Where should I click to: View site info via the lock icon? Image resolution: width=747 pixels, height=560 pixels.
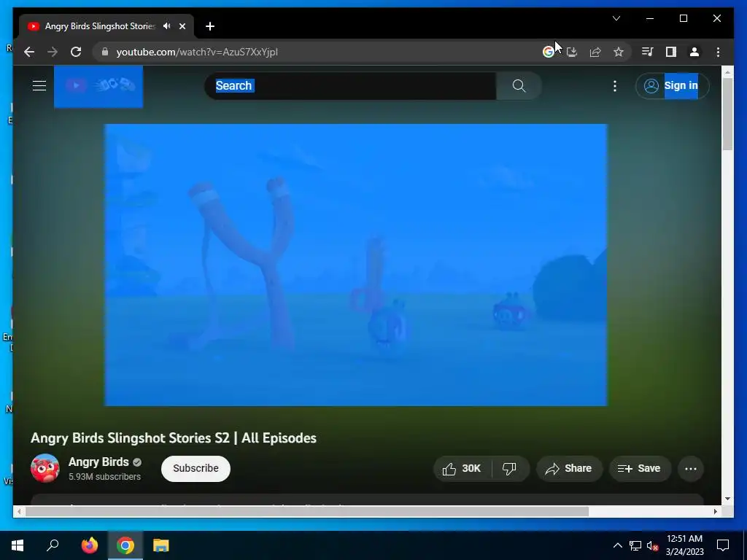click(105, 52)
